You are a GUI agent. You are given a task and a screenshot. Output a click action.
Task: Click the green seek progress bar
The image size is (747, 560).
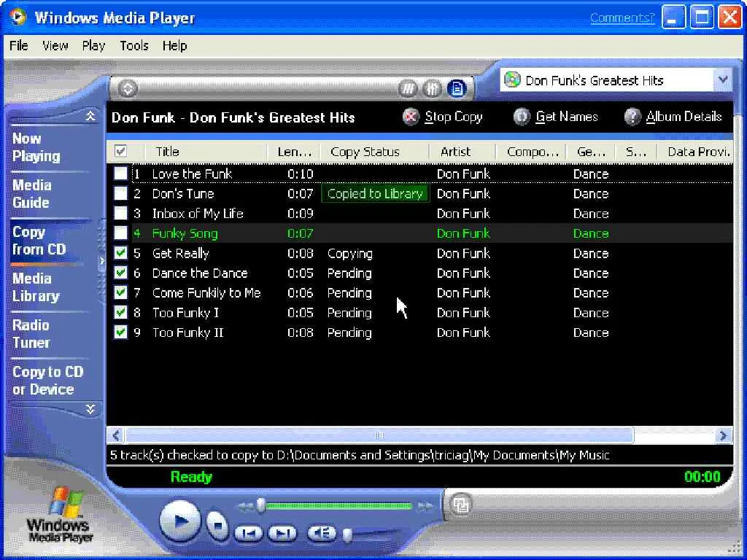[x=338, y=506]
